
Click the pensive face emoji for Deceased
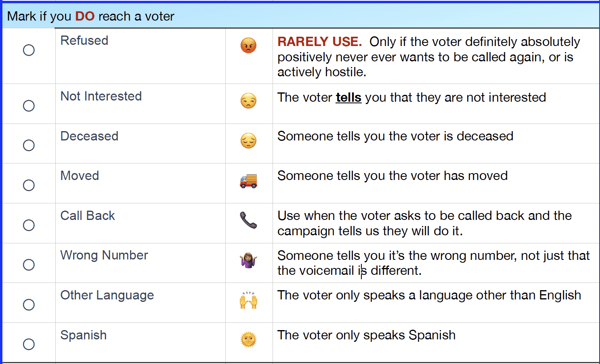pyautogui.click(x=248, y=140)
